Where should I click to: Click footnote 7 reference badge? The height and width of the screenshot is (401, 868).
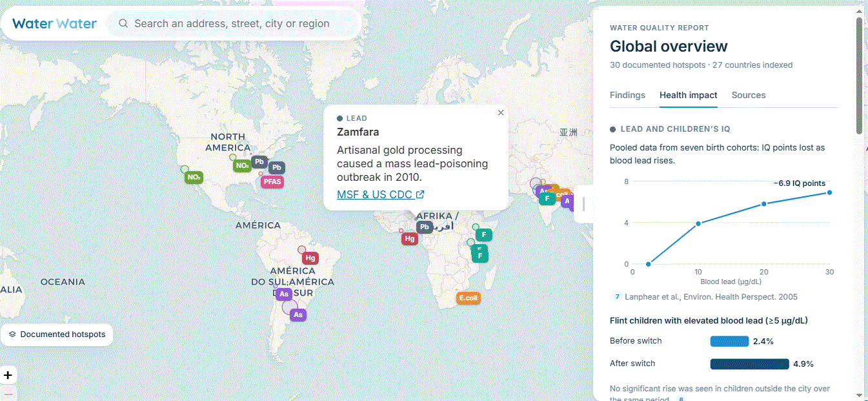pos(617,297)
